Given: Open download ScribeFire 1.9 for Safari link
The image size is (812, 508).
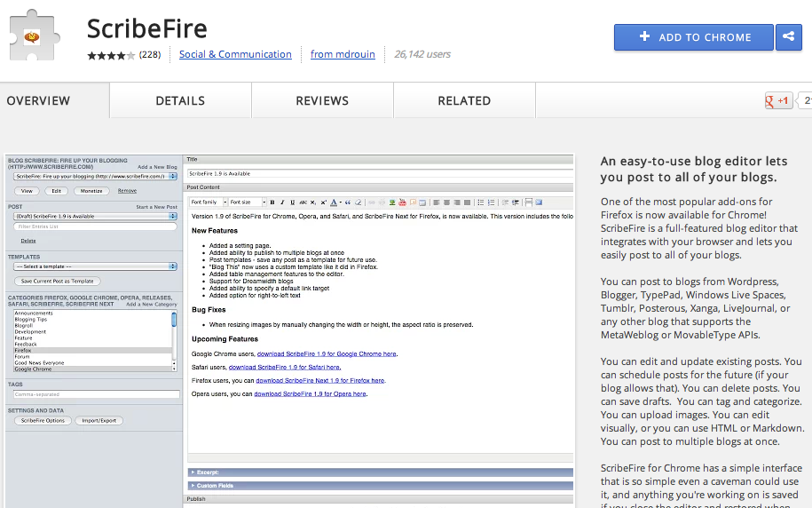Looking at the screenshot, I should [x=284, y=367].
